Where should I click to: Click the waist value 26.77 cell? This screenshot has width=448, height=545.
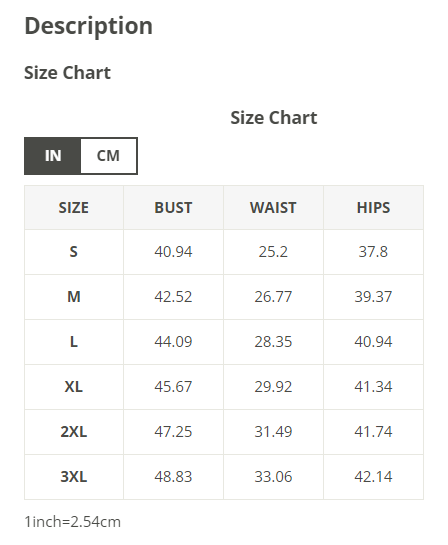click(x=273, y=297)
